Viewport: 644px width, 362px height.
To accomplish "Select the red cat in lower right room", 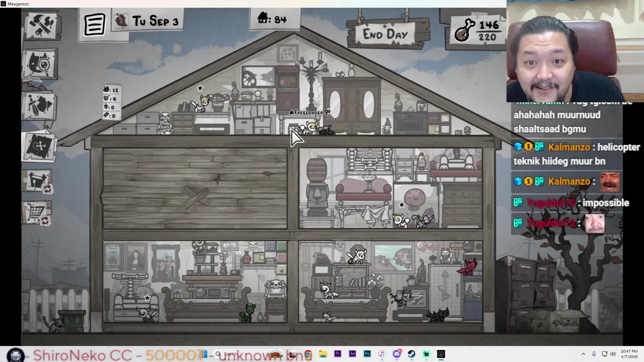I will tap(469, 267).
